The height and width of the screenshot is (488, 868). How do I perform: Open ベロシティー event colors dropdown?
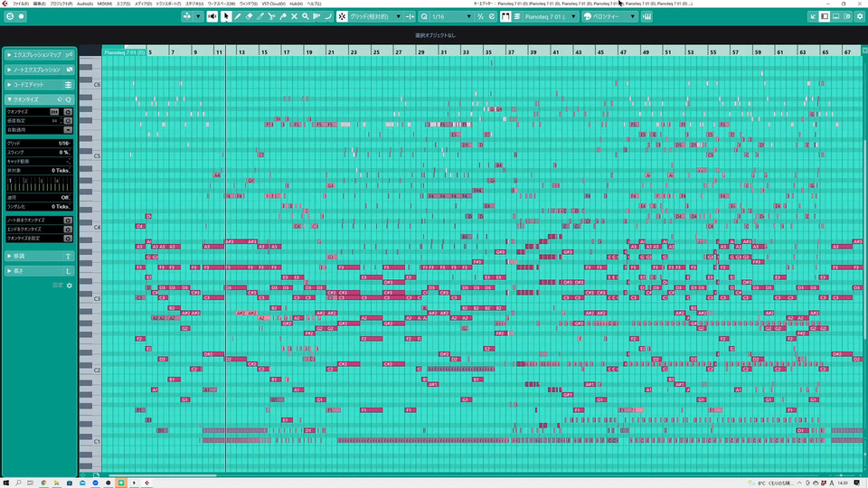point(609,16)
